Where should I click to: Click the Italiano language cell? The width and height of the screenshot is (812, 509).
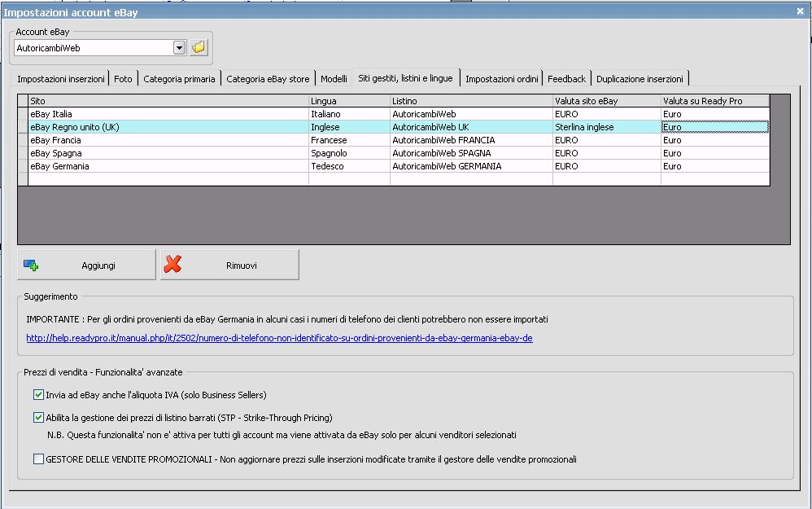coord(350,114)
